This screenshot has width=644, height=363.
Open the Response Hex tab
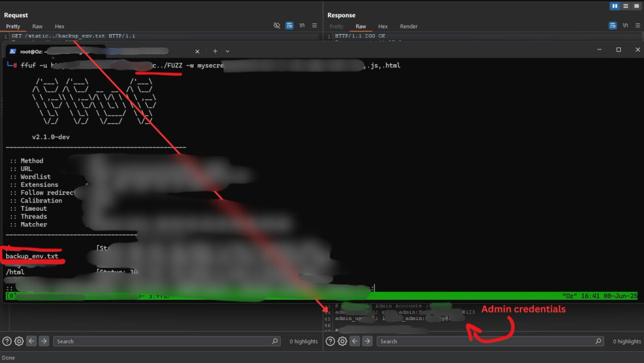383,26
